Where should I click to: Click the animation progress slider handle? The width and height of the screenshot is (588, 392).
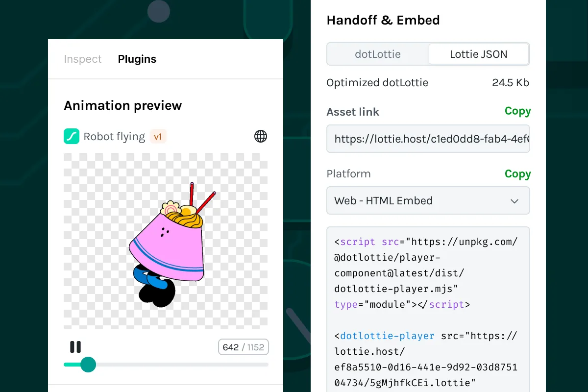pos(88,364)
